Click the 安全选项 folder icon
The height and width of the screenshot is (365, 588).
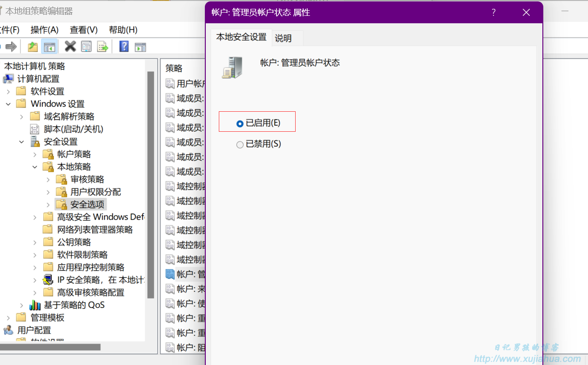(61, 204)
